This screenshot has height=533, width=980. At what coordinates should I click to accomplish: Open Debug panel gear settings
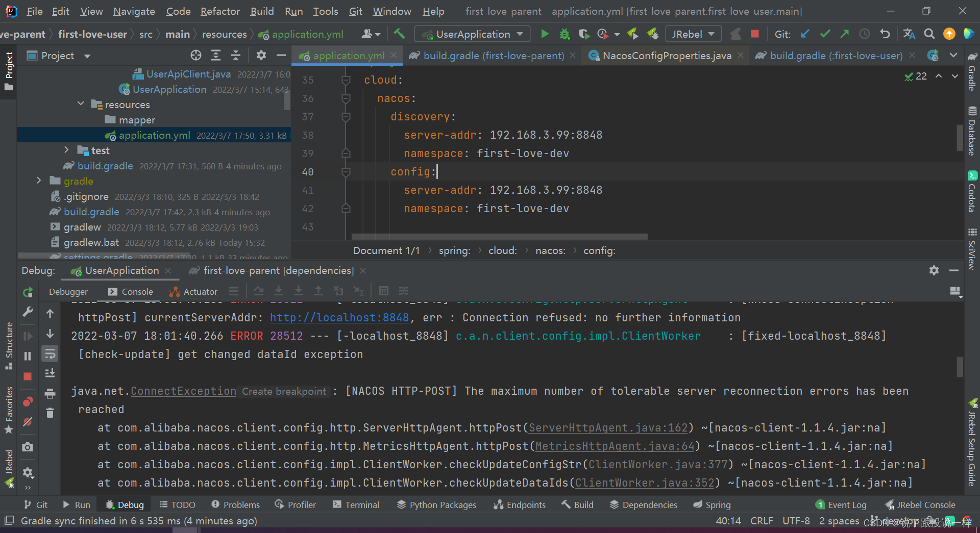pyautogui.click(x=934, y=270)
